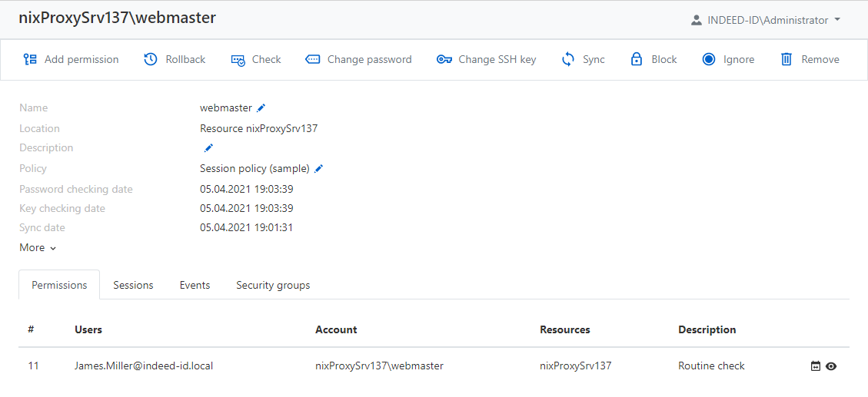The image size is (868, 397).
Task: Sync the webmaster account
Action: [583, 59]
